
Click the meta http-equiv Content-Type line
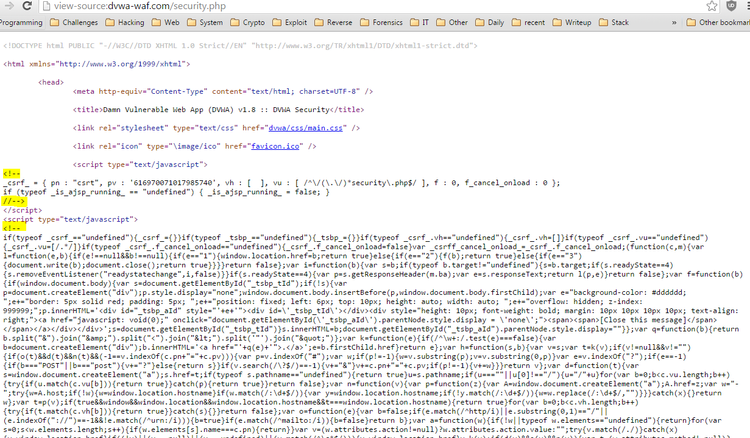tap(223, 91)
